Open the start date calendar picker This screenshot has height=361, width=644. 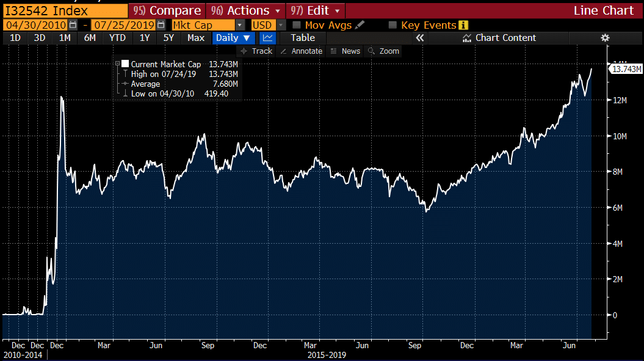click(x=73, y=25)
